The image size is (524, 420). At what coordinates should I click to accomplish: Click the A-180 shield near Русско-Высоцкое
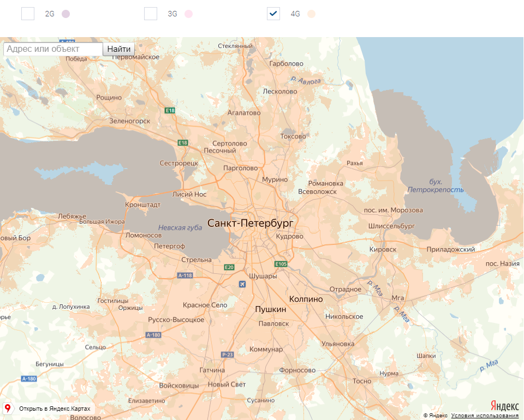(x=153, y=335)
